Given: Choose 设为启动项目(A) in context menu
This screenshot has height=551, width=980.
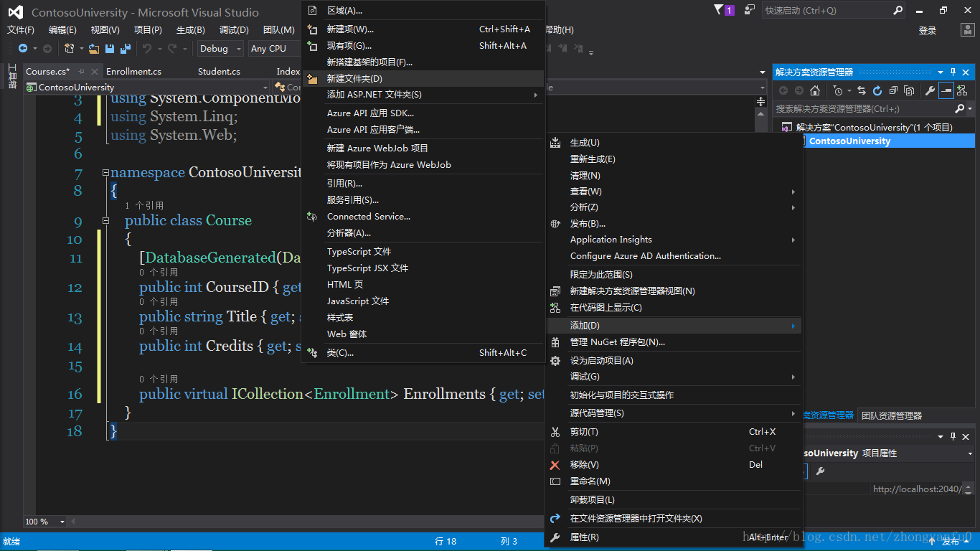Looking at the screenshot, I should point(674,360).
